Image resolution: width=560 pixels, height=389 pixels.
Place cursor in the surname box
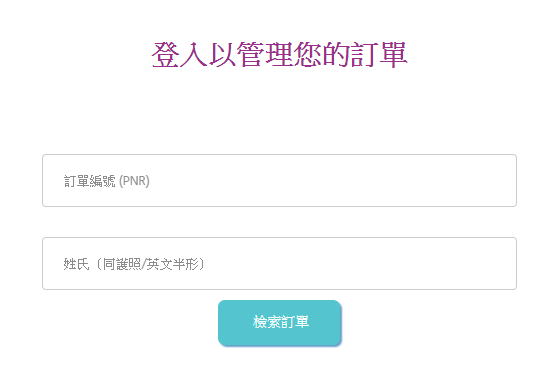279,263
